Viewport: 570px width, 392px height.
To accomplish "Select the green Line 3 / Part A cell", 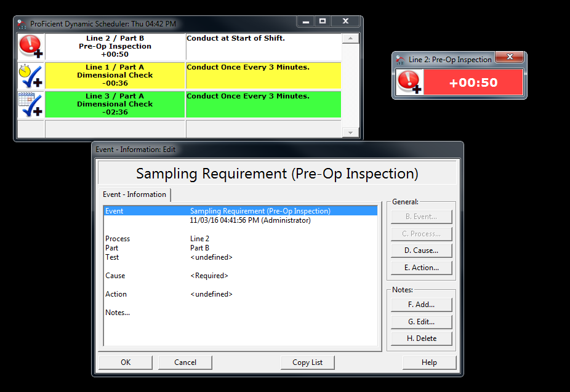I will click(115, 105).
